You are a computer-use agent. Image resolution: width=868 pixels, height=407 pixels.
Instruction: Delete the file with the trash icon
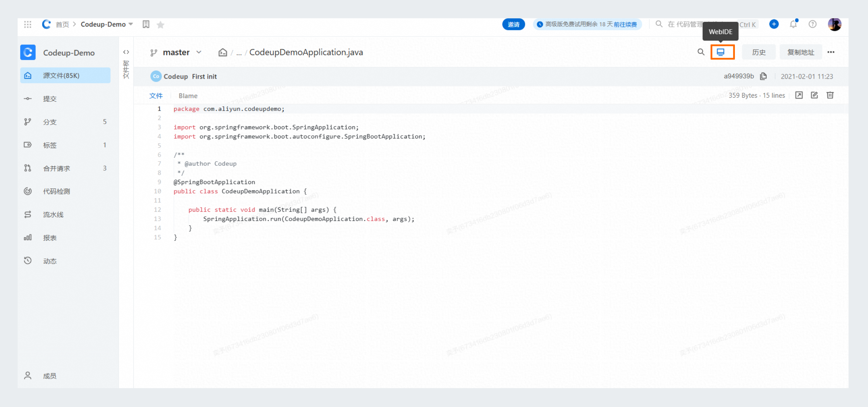(830, 96)
